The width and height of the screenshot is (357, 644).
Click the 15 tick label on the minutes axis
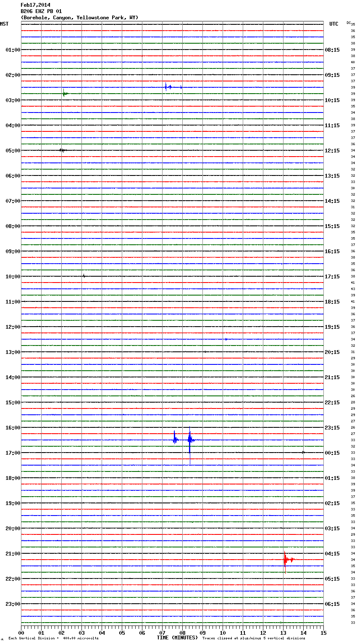(x=323, y=633)
